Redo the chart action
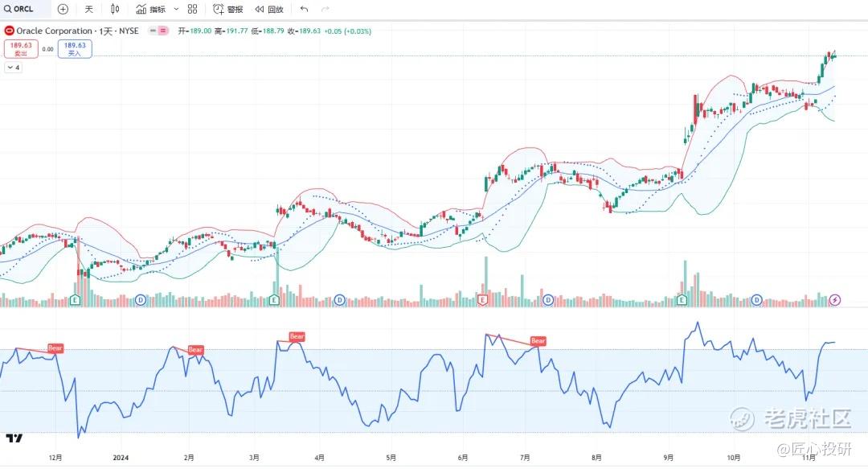The height and width of the screenshot is (469, 868). pyautogui.click(x=325, y=9)
